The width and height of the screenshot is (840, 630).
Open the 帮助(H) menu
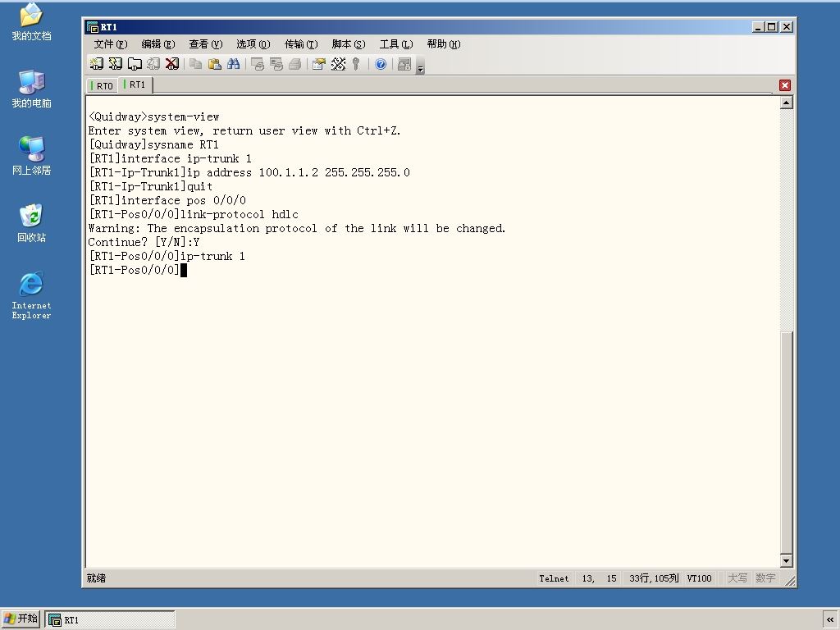coord(444,44)
